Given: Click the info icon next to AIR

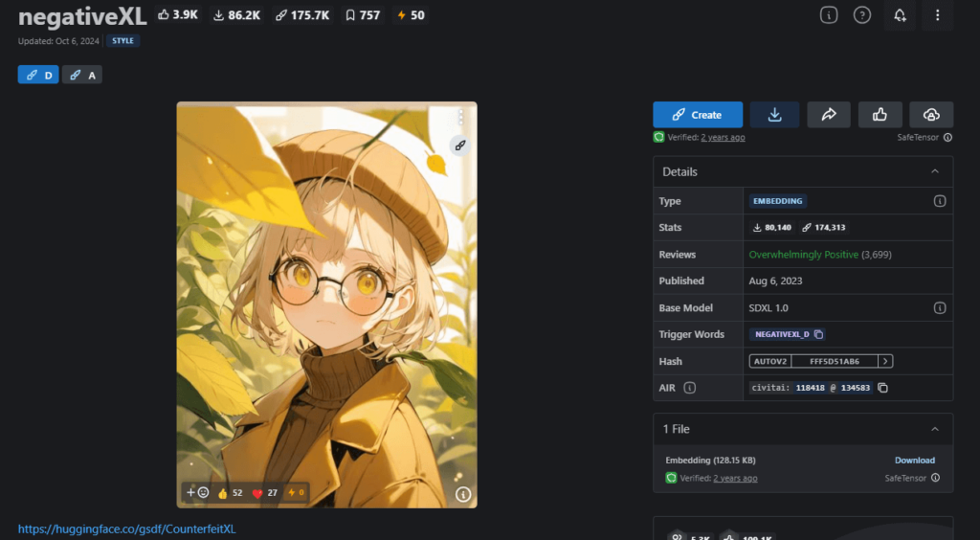Looking at the screenshot, I should 689,388.
